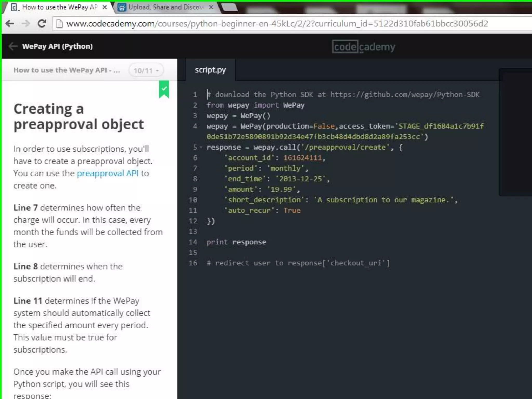Click 'auto_recur': True on line 11
The width and height of the screenshot is (532, 399).
(262, 210)
